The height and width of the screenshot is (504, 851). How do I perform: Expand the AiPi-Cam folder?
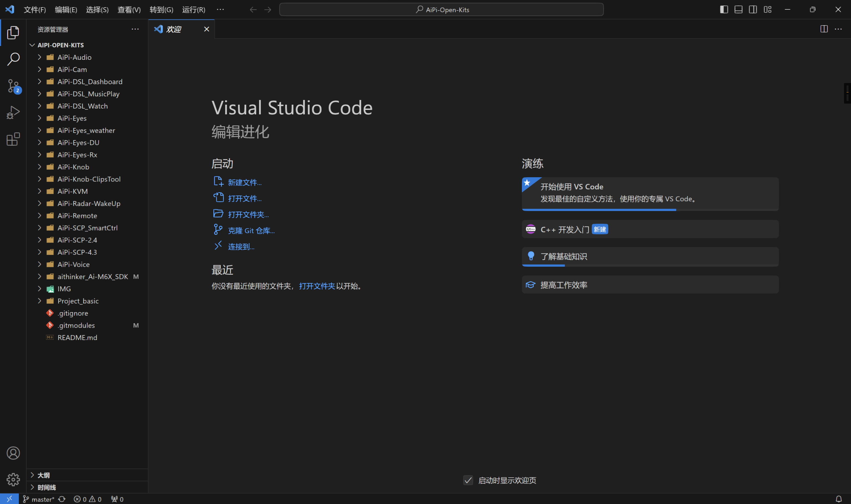point(39,69)
